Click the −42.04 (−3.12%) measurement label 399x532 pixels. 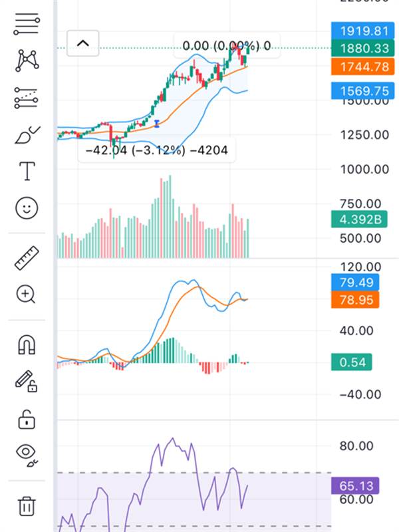[156, 150]
